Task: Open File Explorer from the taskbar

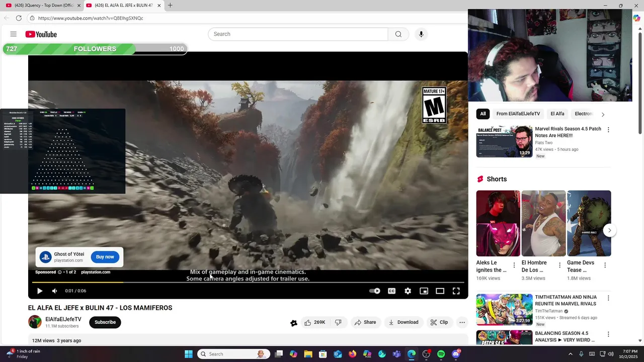Action: [x=308, y=354]
